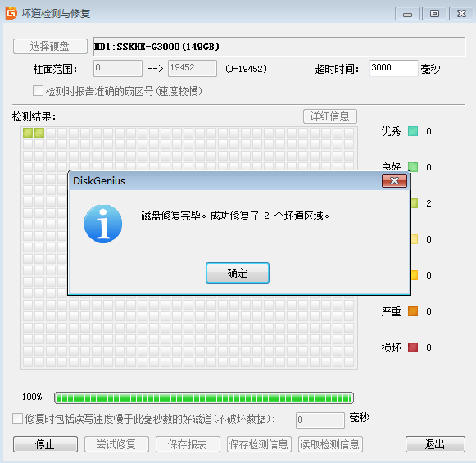Click the 保存检测信息 button
The height and width of the screenshot is (463, 476).
pyautogui.click(x=259, y=444)
